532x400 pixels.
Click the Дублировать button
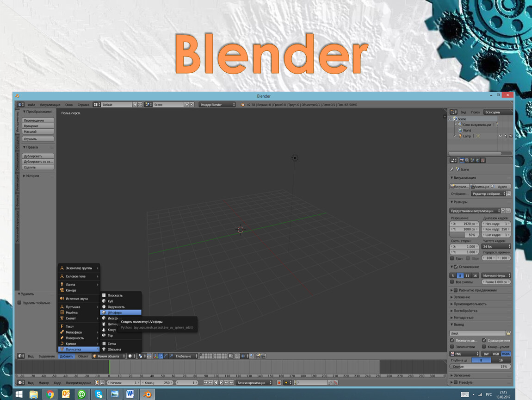click(38, 156)
